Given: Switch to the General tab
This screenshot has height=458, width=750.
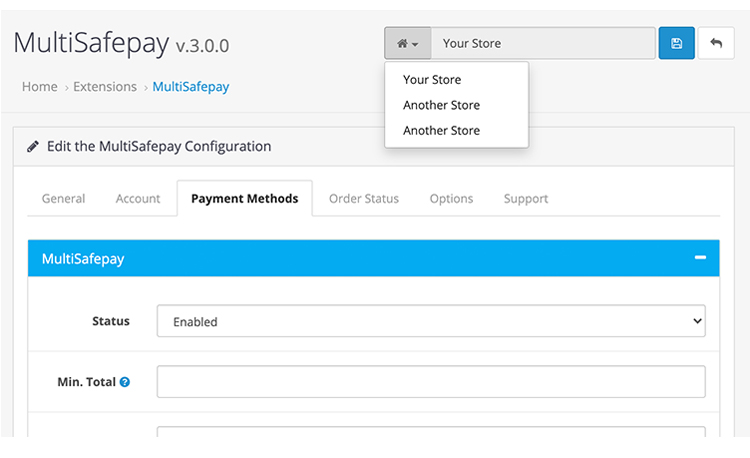Looking at the screenshot, I should tap(64, 198).
